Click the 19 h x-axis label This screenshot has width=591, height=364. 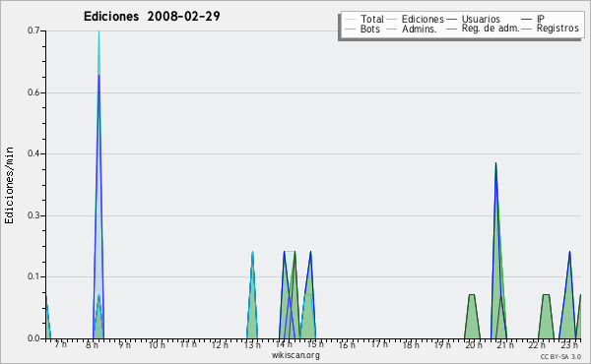tap(442, 344)
